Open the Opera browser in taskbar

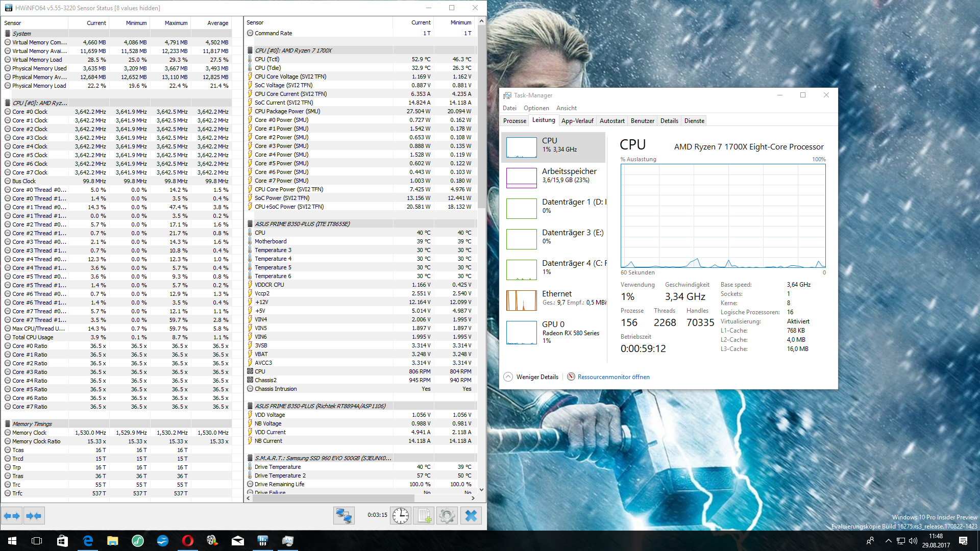coord(187,541)
